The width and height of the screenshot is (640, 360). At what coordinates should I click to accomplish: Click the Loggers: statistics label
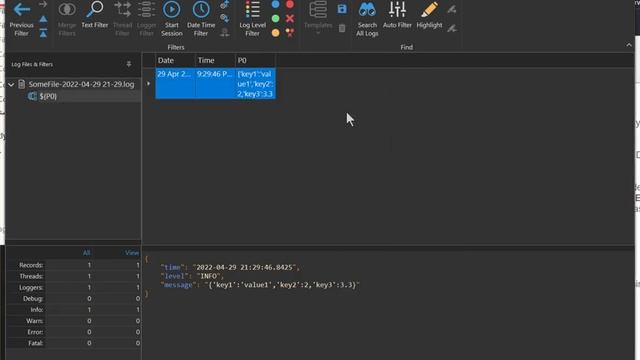click(x=31, y=288)
